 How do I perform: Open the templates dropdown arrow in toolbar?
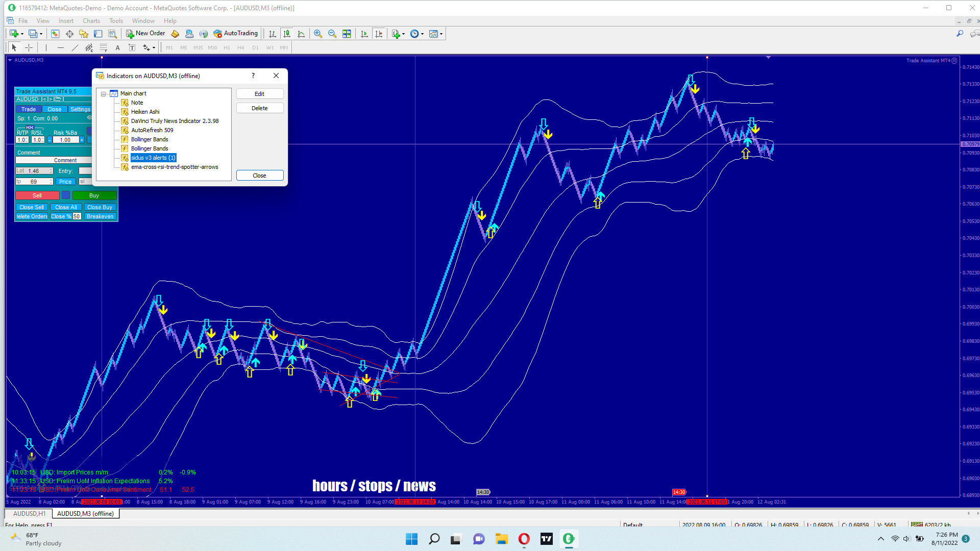[442, 34]
